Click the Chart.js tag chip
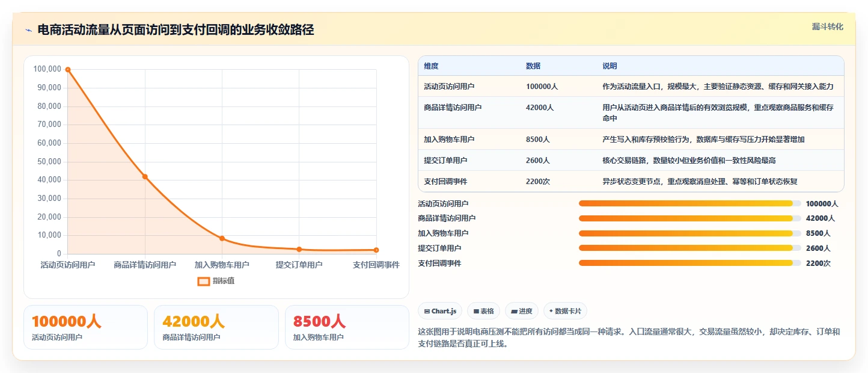This screenshot has height=373, width=868. coord(440,311)
